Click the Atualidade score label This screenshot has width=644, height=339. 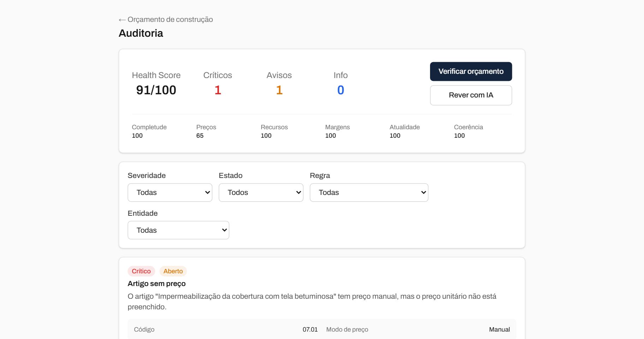click(405, 127)
